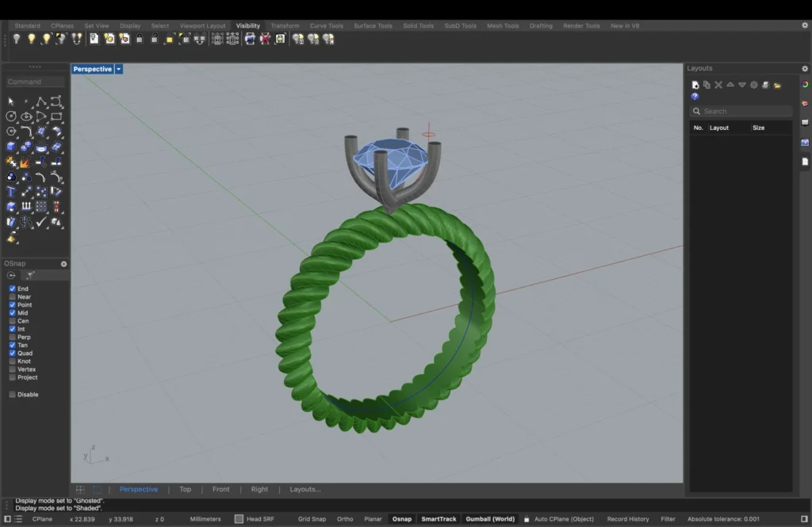
Task: Tick the Disable osnap checkbox
Action: coord(12,395)
